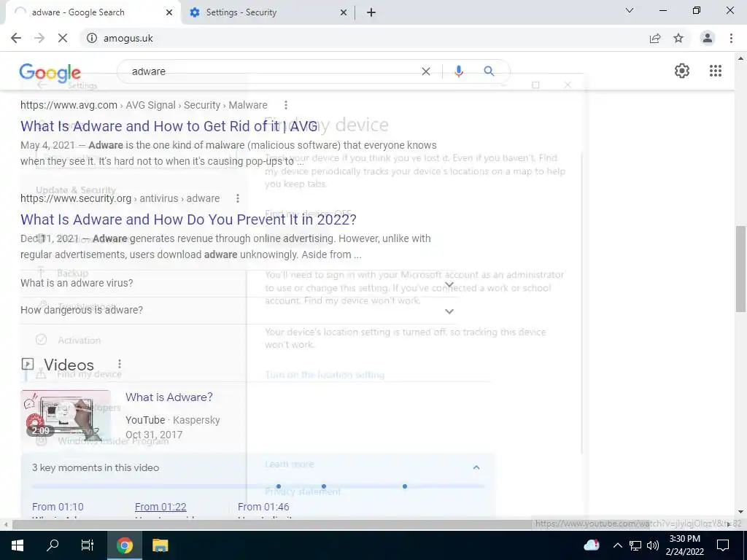This screenshot has width=747, height=560.
Task: Open the Google apps grid
Action: tap(716, 71)
